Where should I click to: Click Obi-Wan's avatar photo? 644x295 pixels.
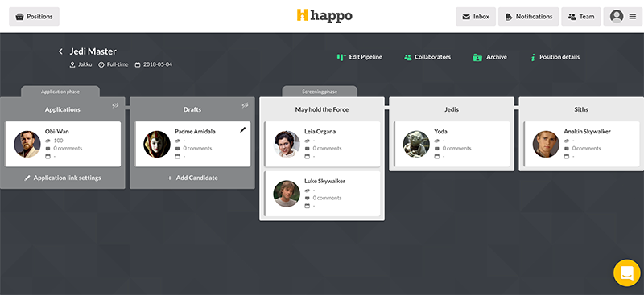(x=27, y=144)
